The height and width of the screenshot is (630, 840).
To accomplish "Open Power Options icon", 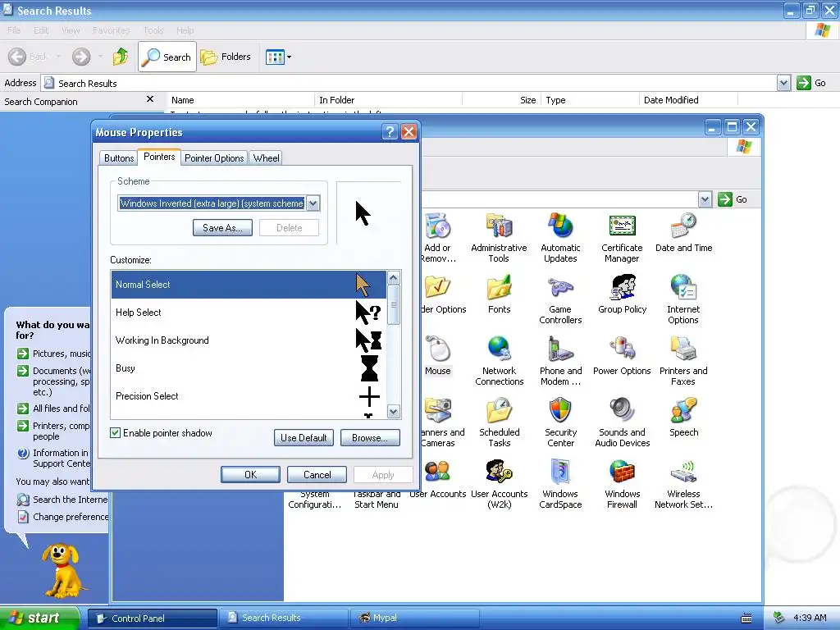I will pos(622,356).
